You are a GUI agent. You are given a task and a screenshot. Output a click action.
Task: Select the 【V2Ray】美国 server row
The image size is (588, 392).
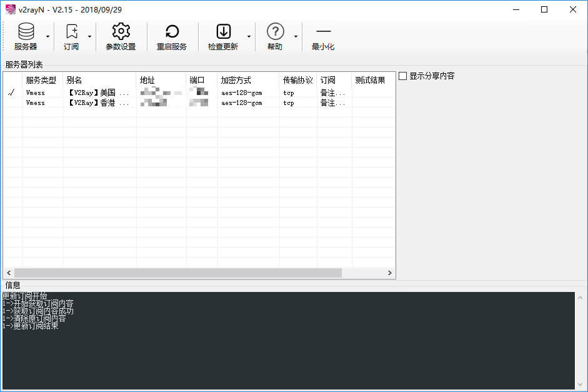coord(199,93)
